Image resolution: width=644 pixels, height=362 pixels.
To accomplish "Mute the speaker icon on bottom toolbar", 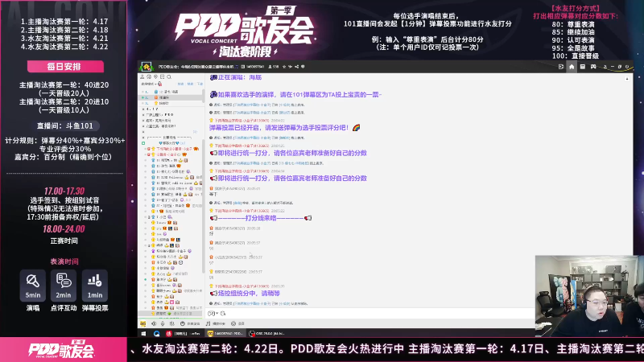I will pos(154,323).
